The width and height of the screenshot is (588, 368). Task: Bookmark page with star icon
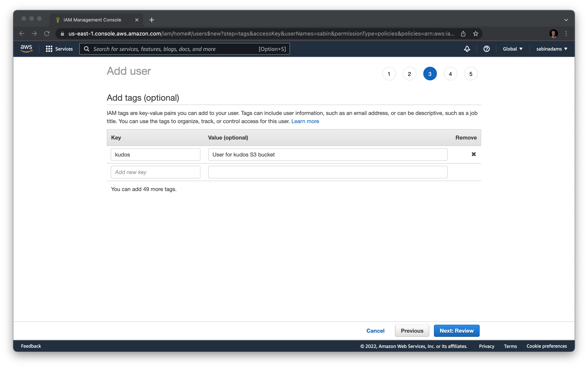[476, 34]
